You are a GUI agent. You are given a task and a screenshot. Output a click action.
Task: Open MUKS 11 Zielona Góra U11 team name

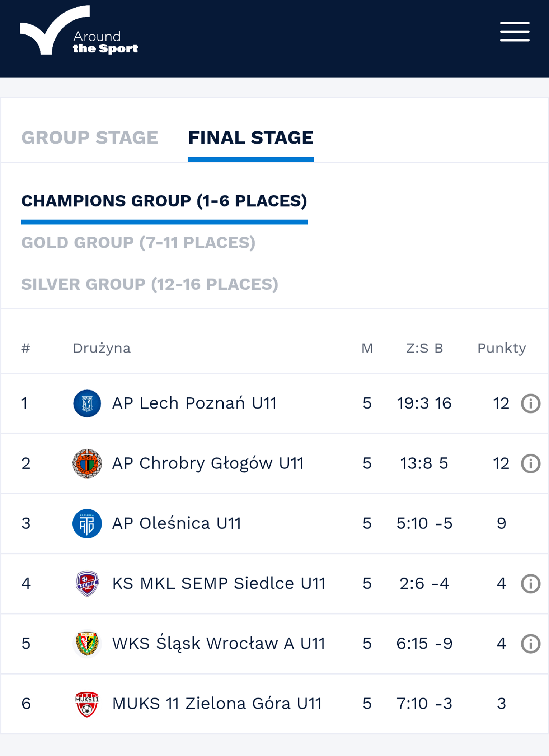(217, 704)
